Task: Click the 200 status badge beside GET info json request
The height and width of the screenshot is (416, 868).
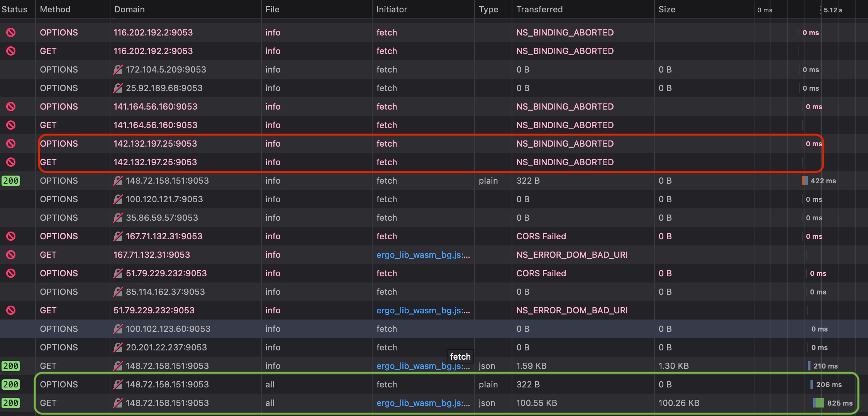Action: 11,365
